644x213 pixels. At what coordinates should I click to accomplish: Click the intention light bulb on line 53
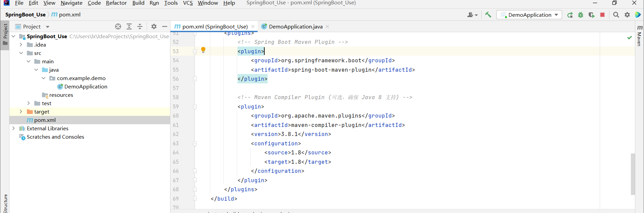pyautogui.click(x=203, y=50)
